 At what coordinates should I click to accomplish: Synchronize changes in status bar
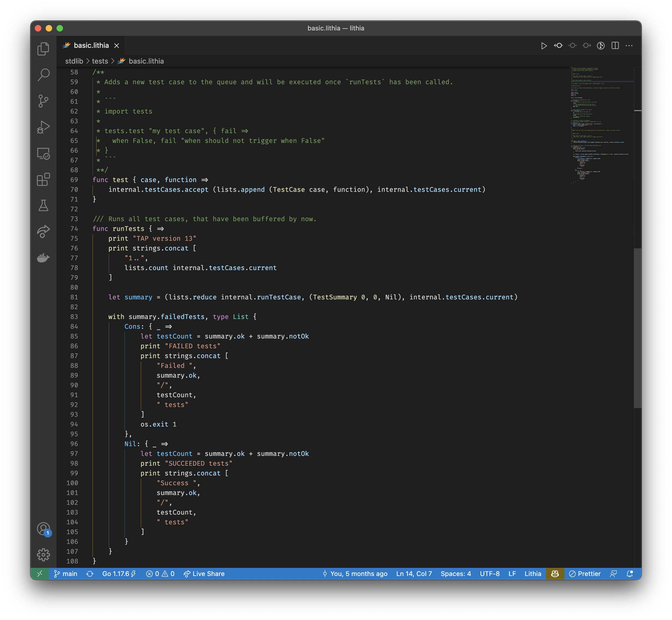pyautogui.click(x=90, y=574)
